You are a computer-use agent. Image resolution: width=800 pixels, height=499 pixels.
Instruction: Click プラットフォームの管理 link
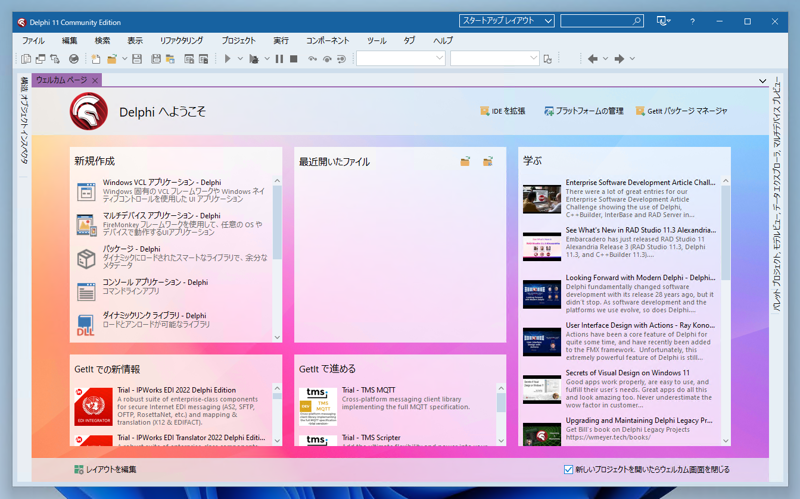(x=584, y=111)
